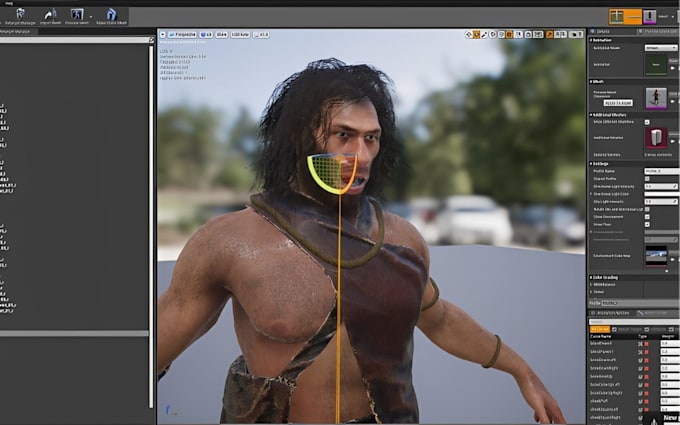
Task: Open the LOD Auto viewport menu
Action: point(240,34)
